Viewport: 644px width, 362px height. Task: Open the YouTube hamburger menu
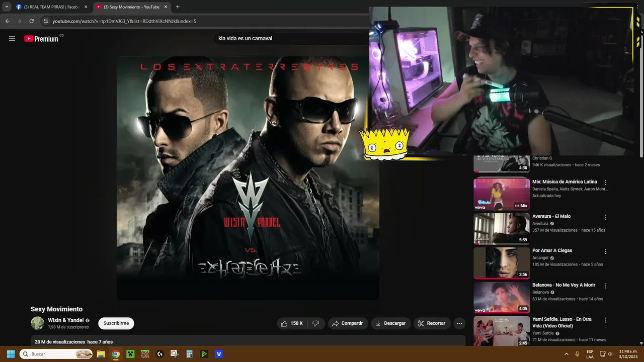pyautogui.click(x=12, y=38)
